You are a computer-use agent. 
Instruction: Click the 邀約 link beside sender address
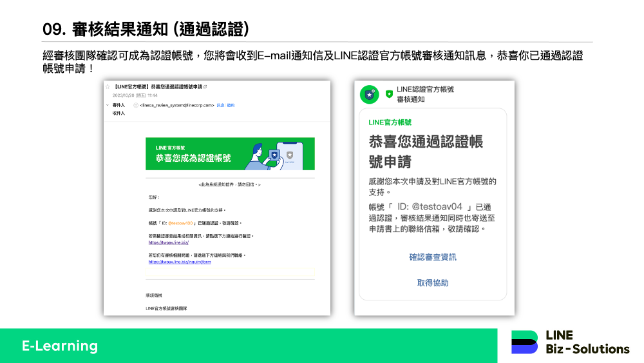[231, 104]
